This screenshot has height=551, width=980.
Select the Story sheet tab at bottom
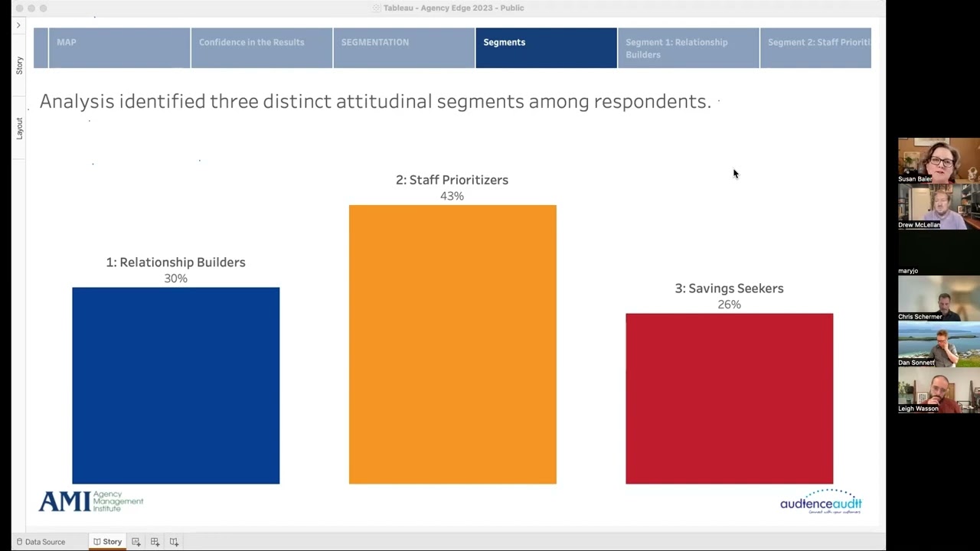[x=108, y=542]
